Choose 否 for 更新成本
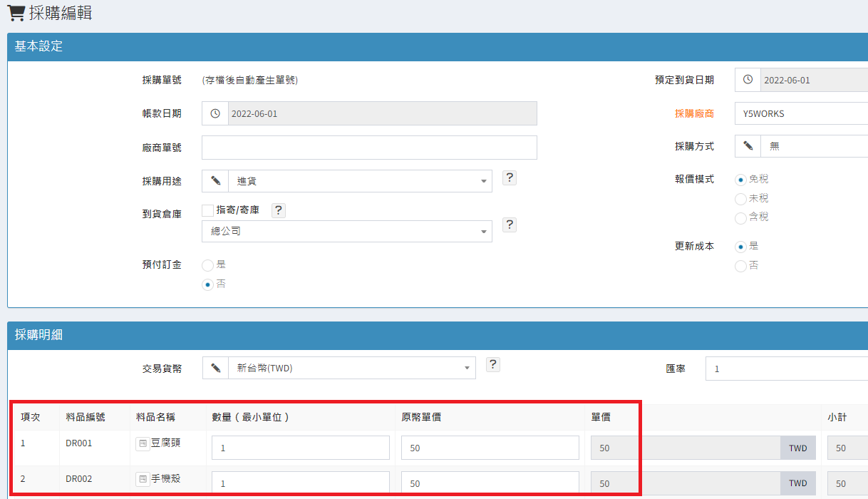The image size is (868, 499). (x=740, y=266)
